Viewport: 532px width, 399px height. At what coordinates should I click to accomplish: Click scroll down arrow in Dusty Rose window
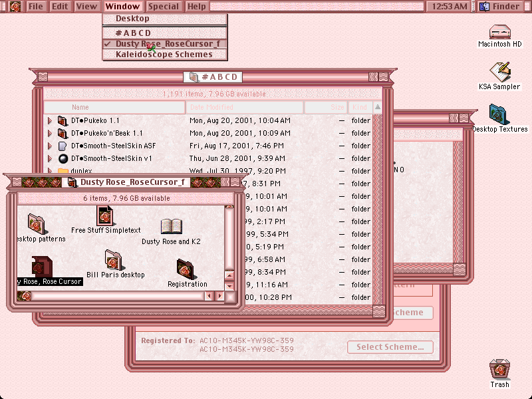coord(229,286)
